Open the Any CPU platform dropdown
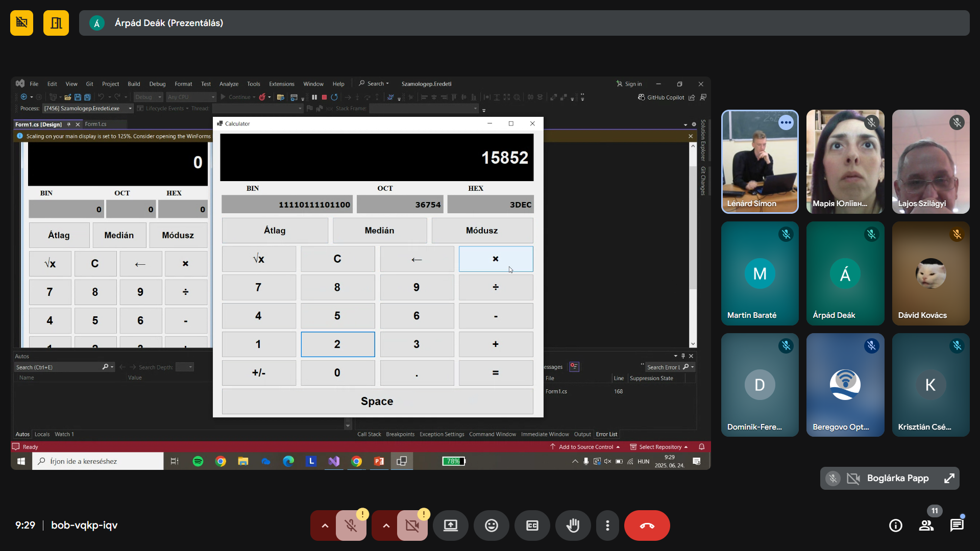This screenshot has width=980, height=551. tap(191, 97)
